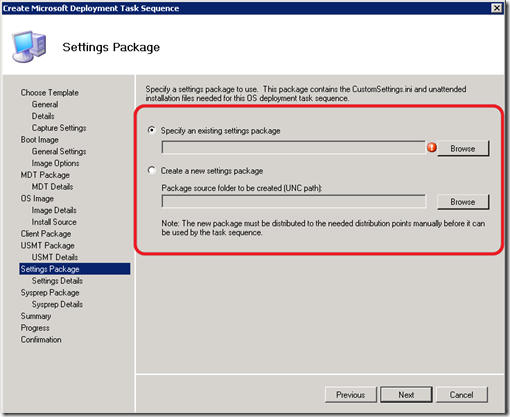Go to USMT Details step
Screen dimensions: 510x417
[x=55, y=257]
